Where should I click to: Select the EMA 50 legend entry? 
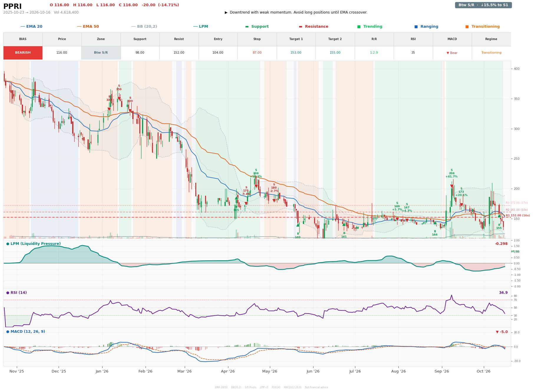point(88,27)
